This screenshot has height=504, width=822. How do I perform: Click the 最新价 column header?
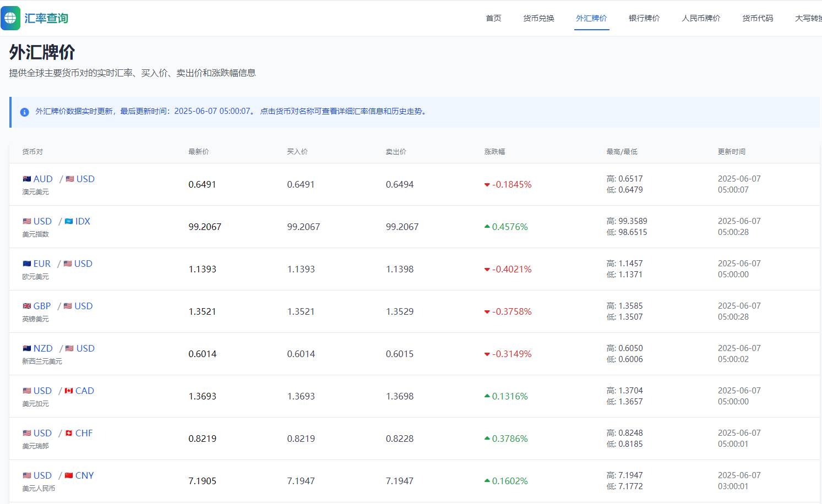(199, 152)
